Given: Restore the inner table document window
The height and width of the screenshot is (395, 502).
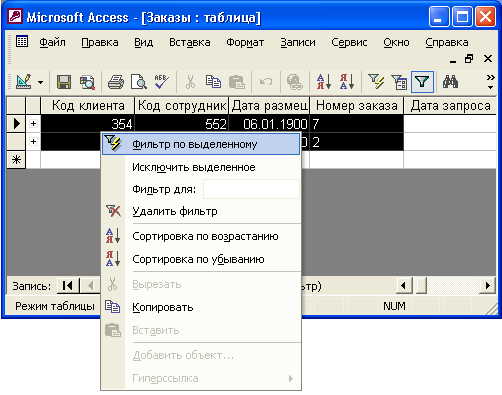Looking at the screenshot, I should point(469,59).
